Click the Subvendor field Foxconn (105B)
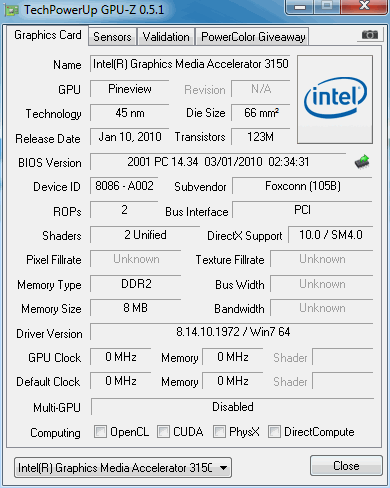 (302, 186)
